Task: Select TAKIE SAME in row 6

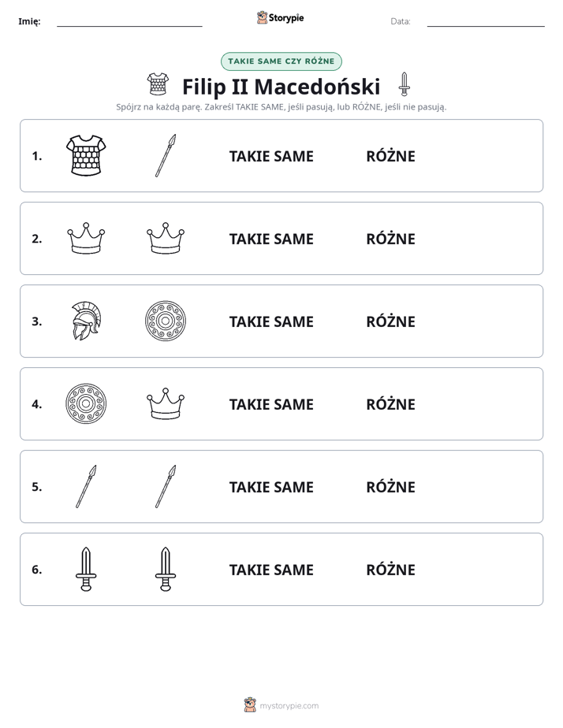Action: (x=271, y=570)
